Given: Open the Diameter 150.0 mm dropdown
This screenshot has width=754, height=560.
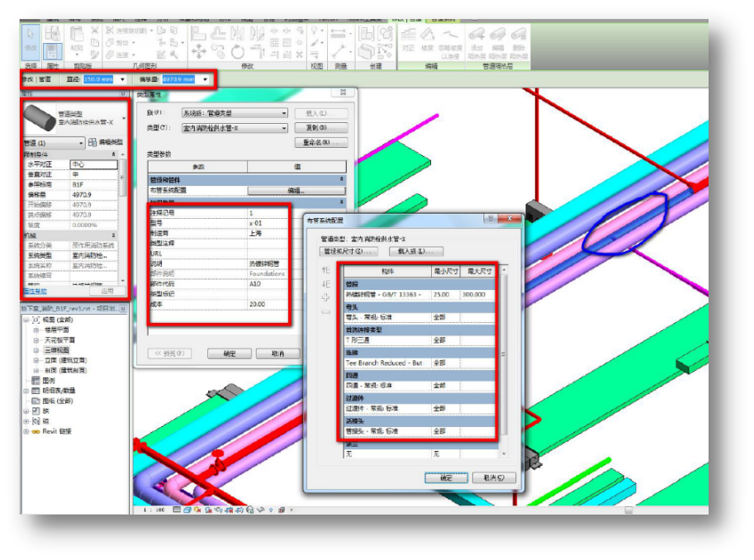Looking at the screenshot, I should coord(122,79).
